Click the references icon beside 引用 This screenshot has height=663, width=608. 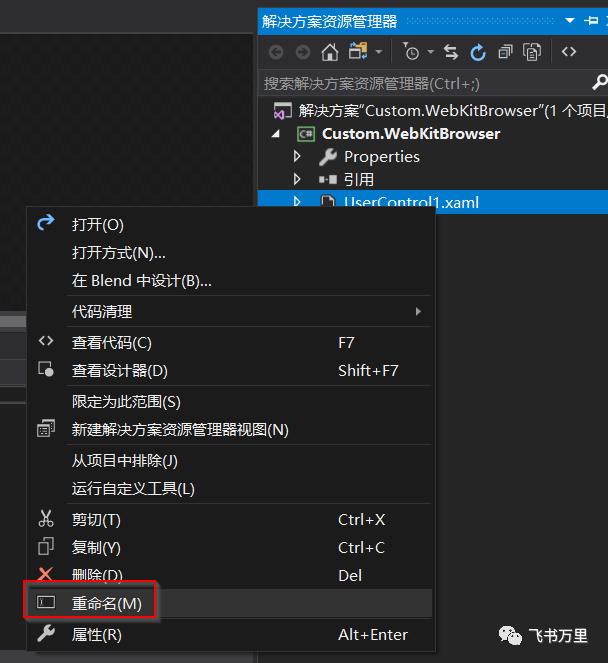coord(328,180)
